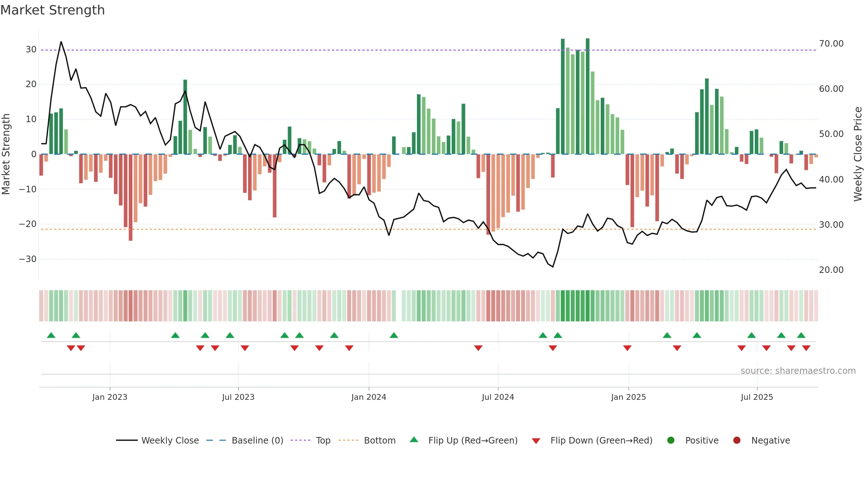Image resolution: width=868 pixels, height=488 pixels.
Task: Click the 30.00 price axis label
Action: 831,225
